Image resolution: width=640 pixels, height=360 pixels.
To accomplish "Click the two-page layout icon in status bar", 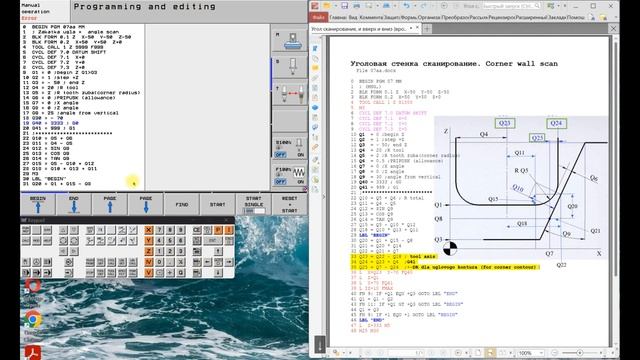I will (x=503, y=353).
